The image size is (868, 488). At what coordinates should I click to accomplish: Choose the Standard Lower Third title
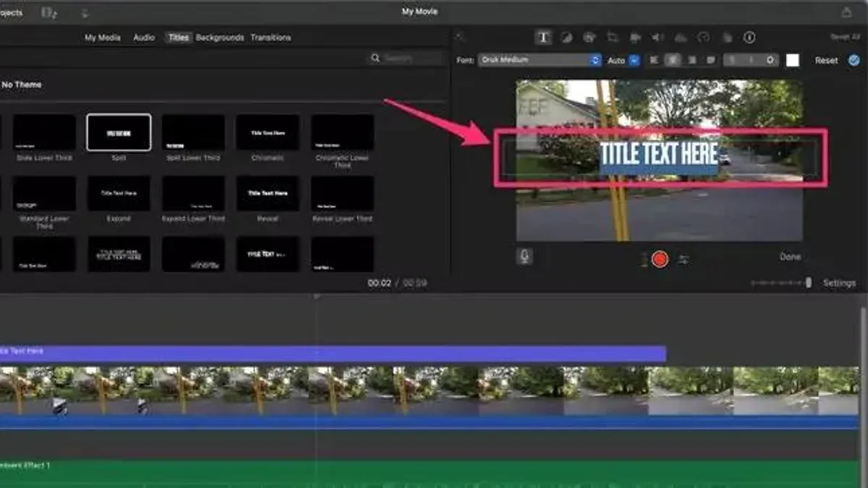click(43, 194)
